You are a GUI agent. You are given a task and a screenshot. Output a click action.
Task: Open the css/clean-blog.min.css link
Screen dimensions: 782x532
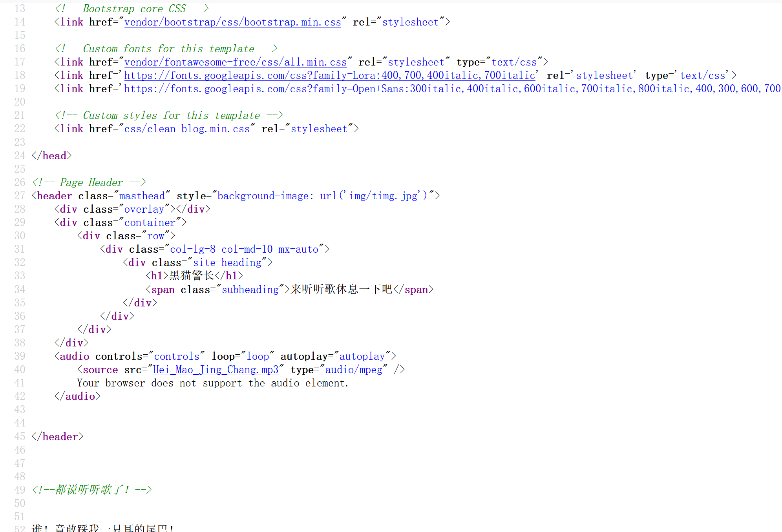[187, 129]
